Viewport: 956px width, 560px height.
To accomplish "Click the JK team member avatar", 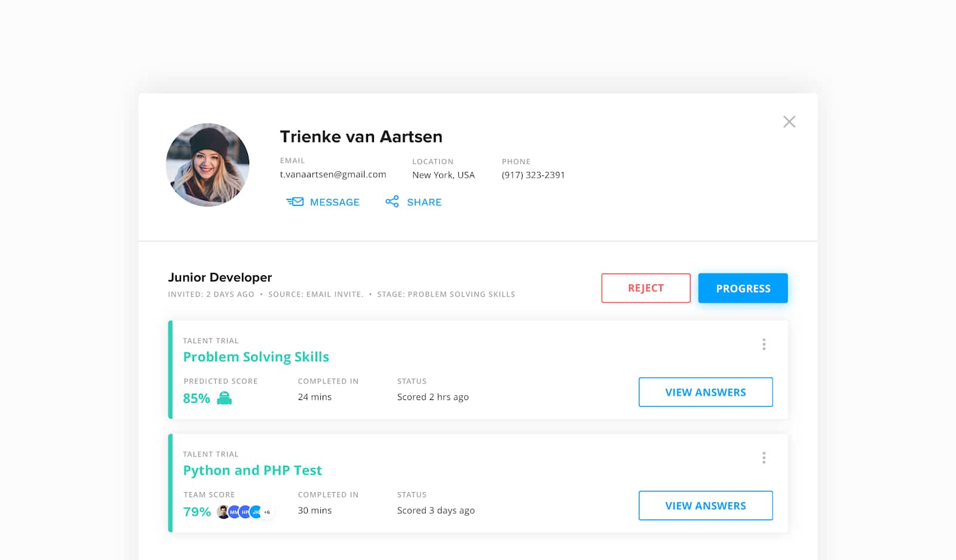I will click(x=255, y=512).
